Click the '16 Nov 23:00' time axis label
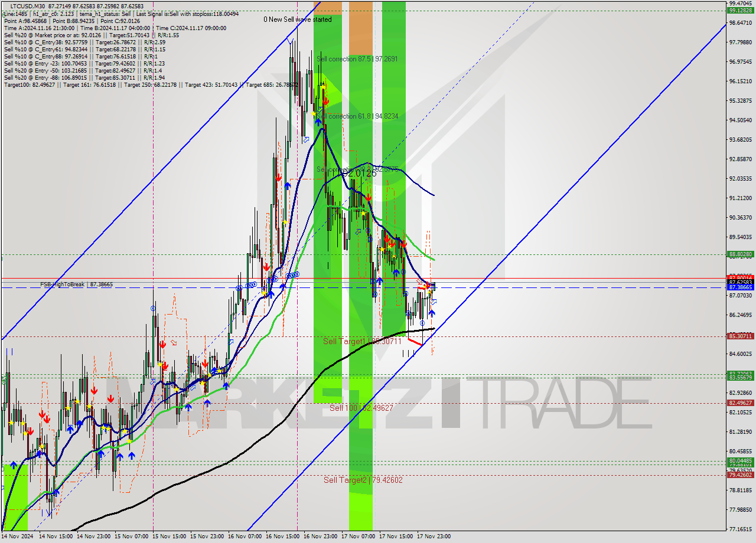 point(320,537)
